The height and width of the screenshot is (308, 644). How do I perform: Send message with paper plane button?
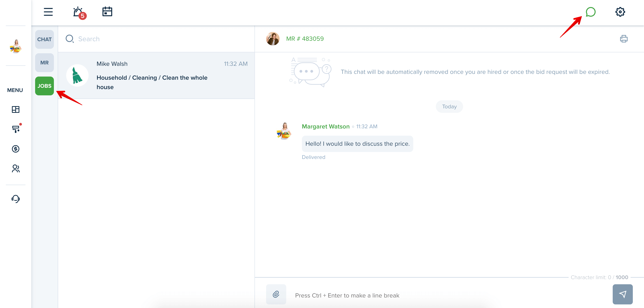(623, 294)
